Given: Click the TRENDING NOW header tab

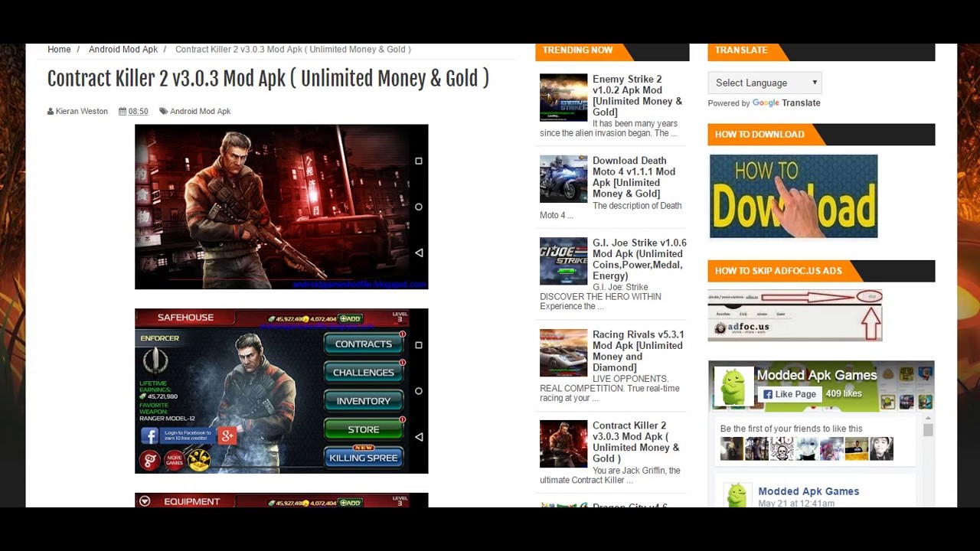Looking at the screenshot, I should coord(578,50).
